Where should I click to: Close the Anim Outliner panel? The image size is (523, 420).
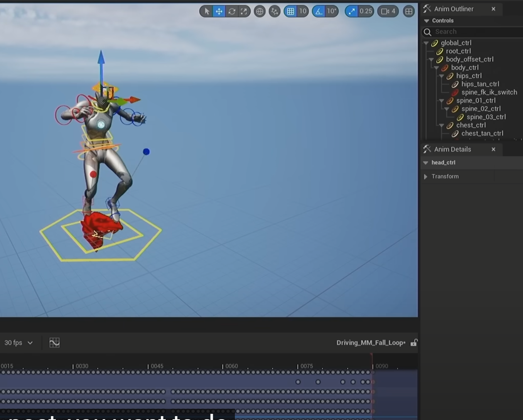[493, 9]
